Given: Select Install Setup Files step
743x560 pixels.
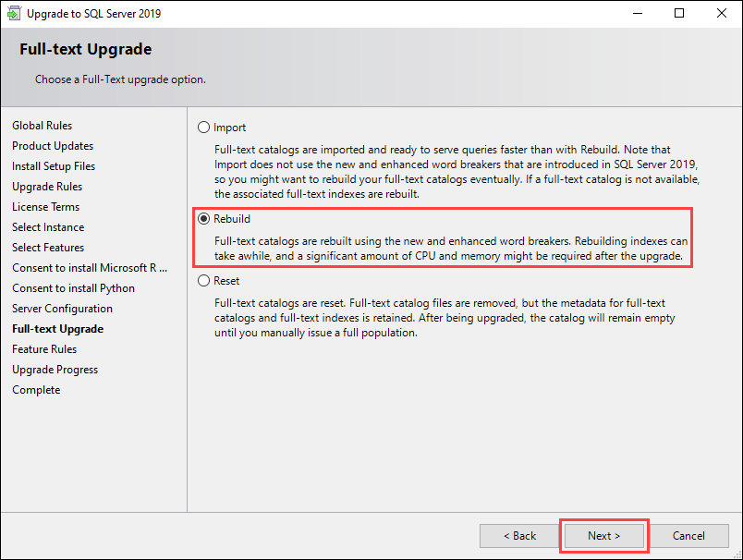Looking at the screenshot, I should pos(54,166).
